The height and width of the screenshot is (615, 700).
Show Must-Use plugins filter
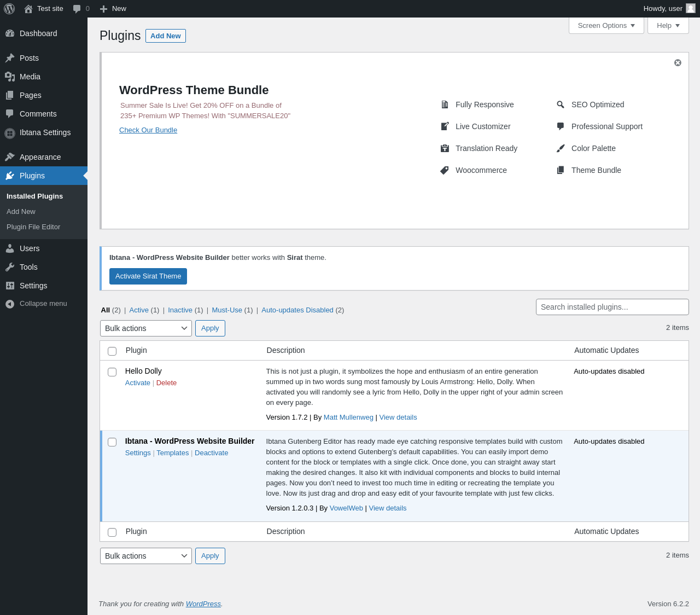point(227,310)
